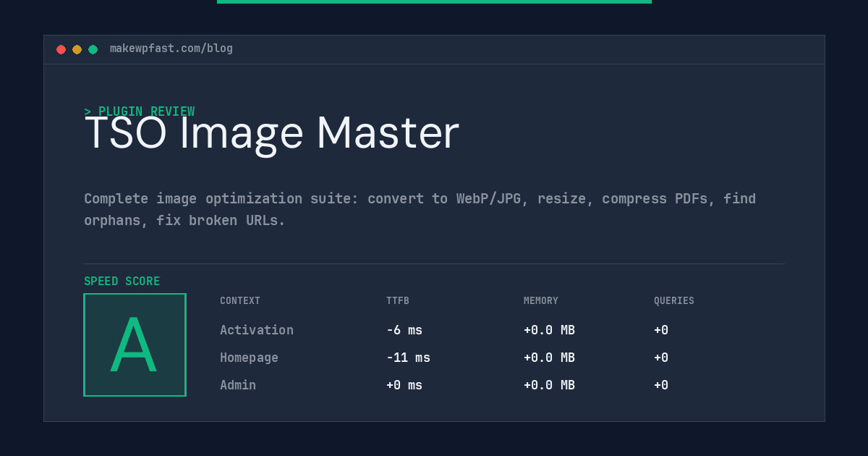Click the TTFB column header
The image size is (868, 456).
[398, 300]
